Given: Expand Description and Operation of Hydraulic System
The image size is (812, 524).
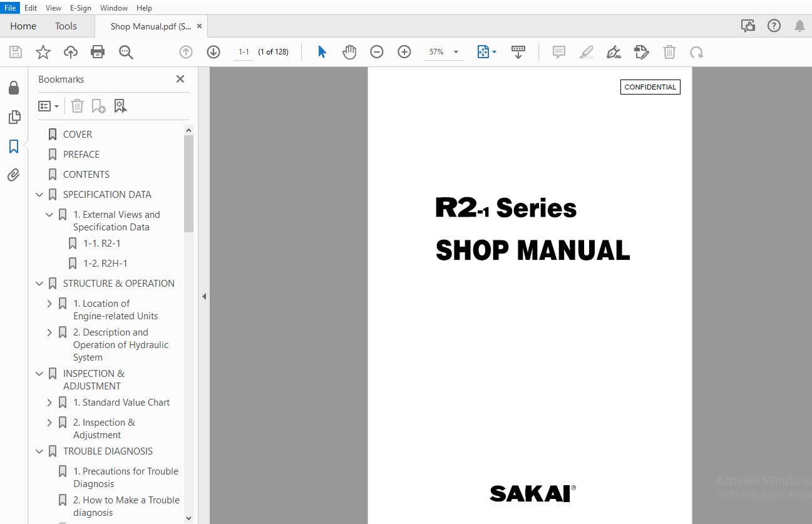Looking at the screenshot, I should tap(49, 332).
